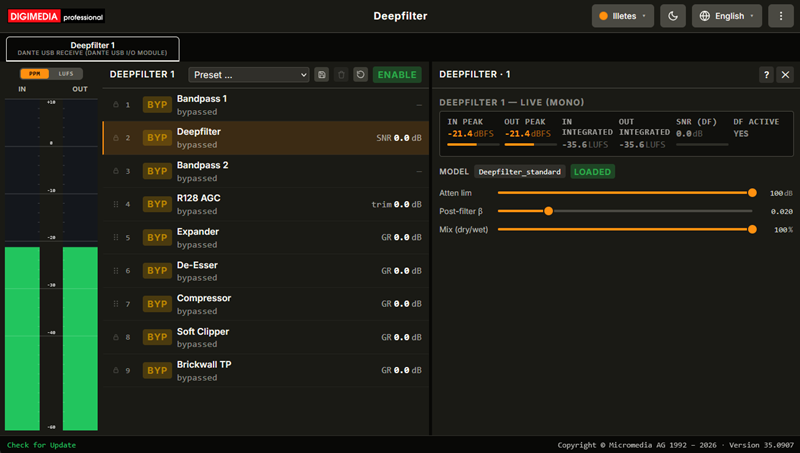The image size is (800, 453).
Task: Toggle bypass for the Deepfilter stage
Action: pos(157,138)
